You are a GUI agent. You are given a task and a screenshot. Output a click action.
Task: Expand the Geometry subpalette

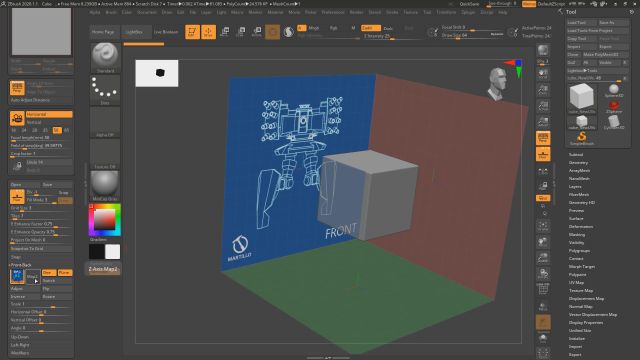pos(578,162)
